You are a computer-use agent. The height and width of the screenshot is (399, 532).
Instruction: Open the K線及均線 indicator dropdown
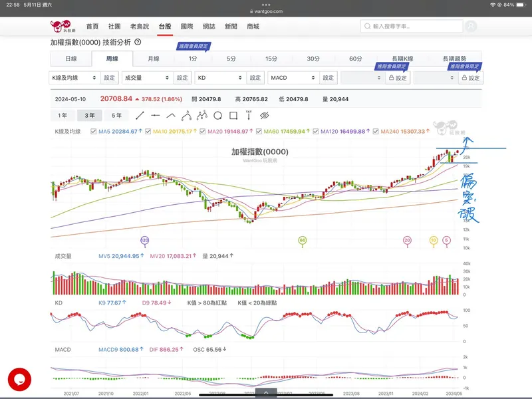(x=75, y=78)
